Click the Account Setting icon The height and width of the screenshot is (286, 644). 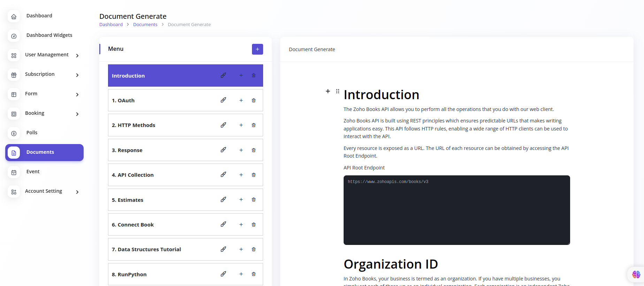[14, 192]
